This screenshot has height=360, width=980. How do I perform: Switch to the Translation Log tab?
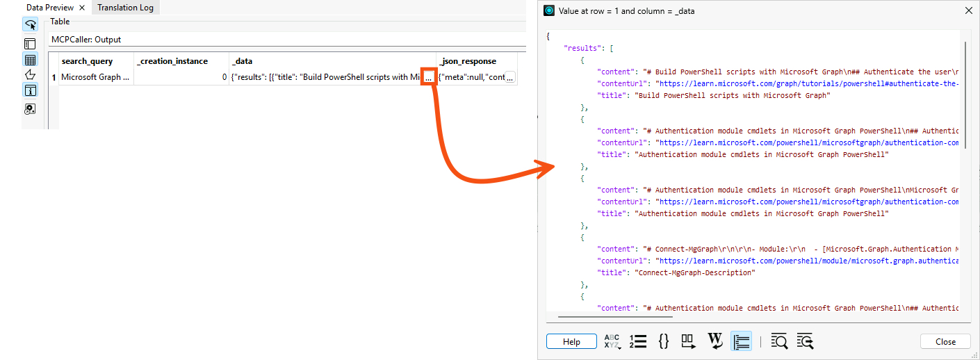(126, 8)
